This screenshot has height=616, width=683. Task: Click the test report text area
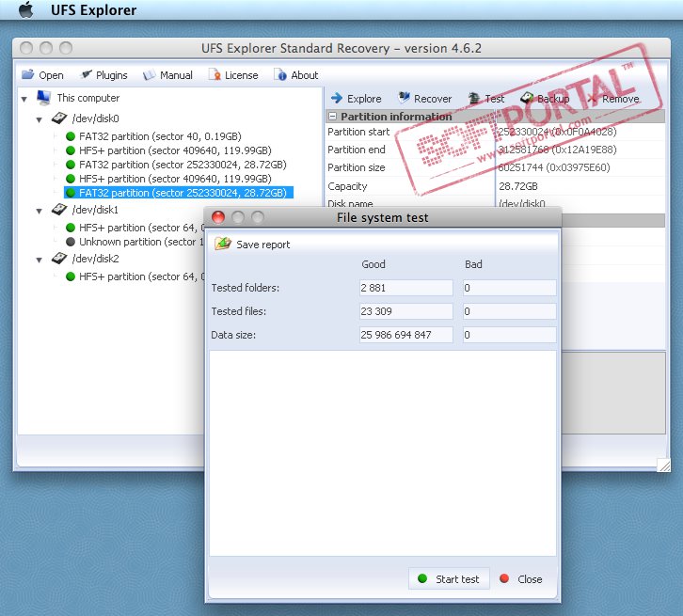click(x=383, y=453)
